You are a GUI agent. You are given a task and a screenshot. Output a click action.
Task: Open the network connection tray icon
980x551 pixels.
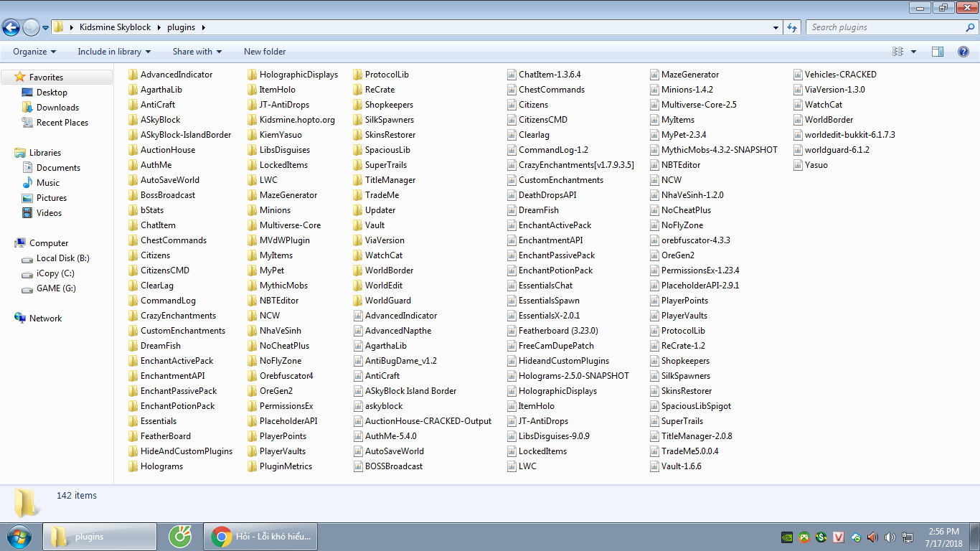908,537
